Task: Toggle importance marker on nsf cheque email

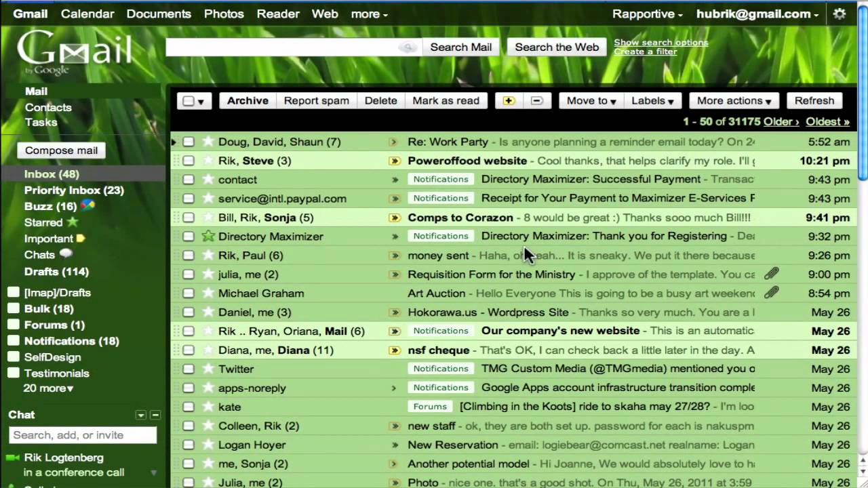Action: pos(394,351)
